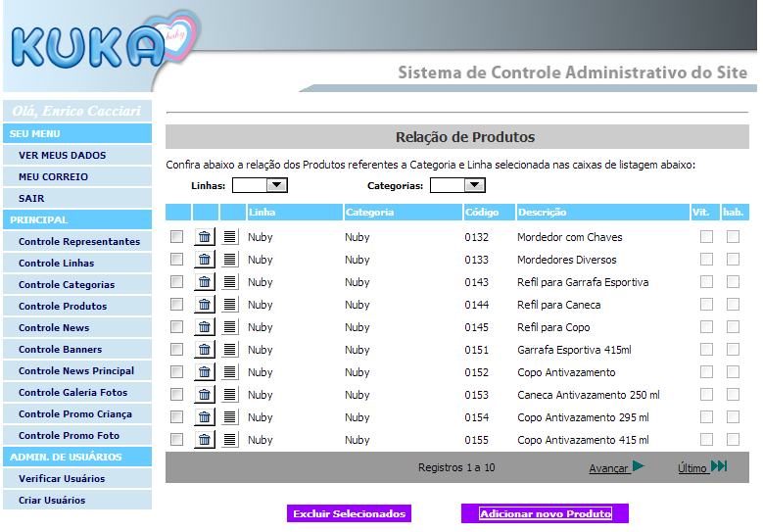Tick the selection checkbox for Refil para Caneca
Screen dimensions: 763x532
tap(176, 305)
